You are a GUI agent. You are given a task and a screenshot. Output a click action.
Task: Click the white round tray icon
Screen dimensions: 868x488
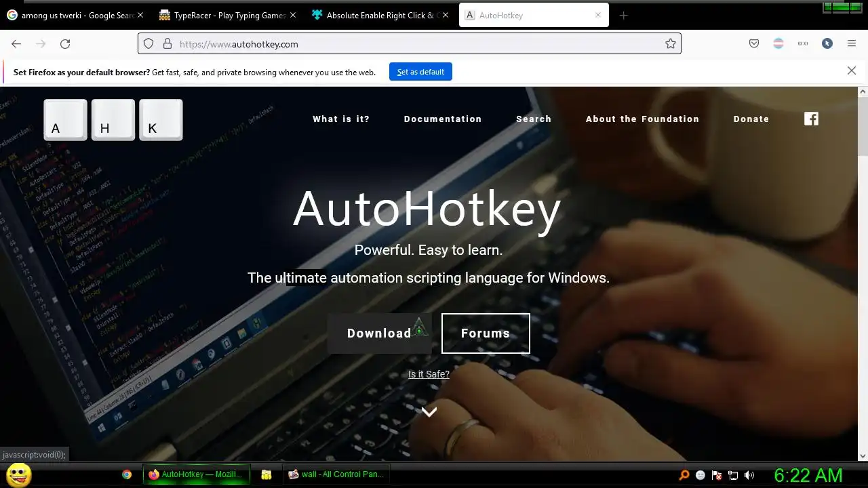click(701, 475)
